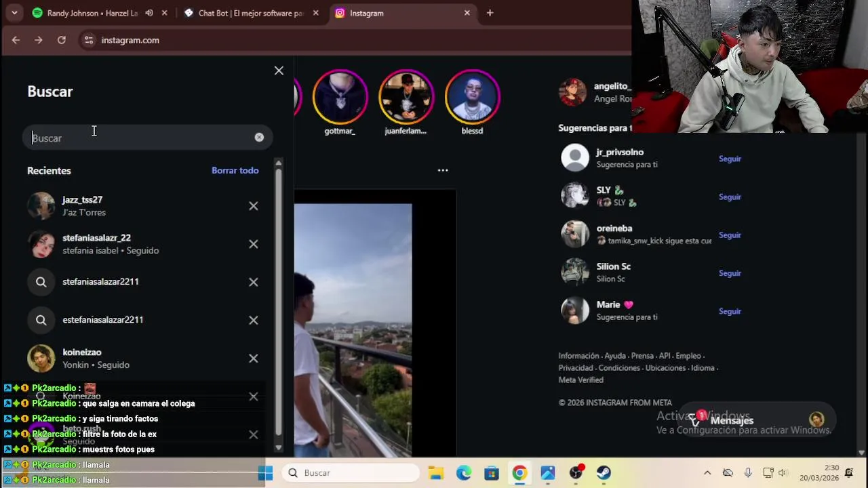Open taskbar microphone icon
Screen dimensions: 868x488
click(748, 473)
